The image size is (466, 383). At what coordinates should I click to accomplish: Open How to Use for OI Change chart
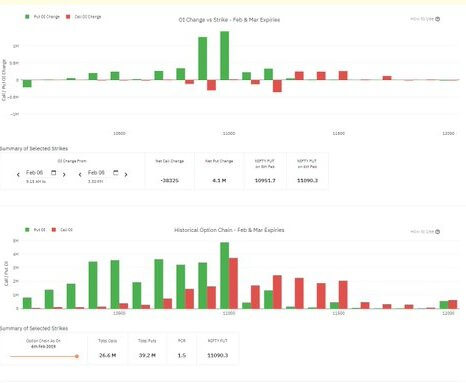coord(425,19)
